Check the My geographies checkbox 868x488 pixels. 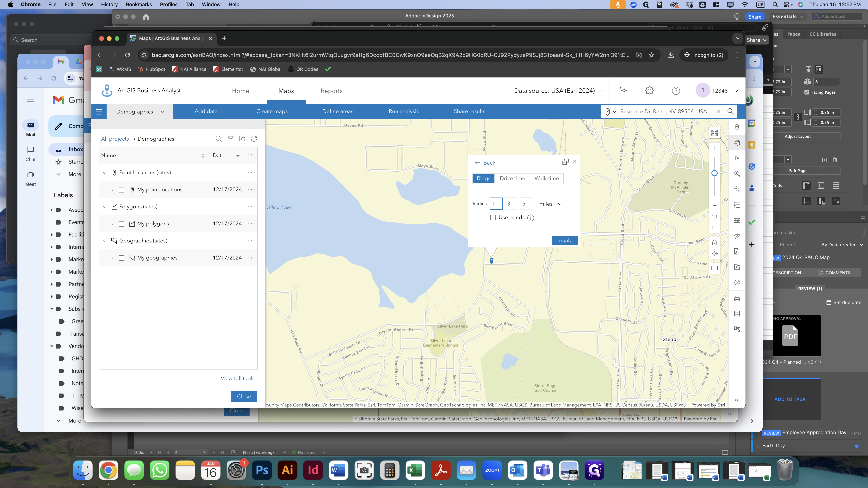pyautogui.click(x=122, y=258)
